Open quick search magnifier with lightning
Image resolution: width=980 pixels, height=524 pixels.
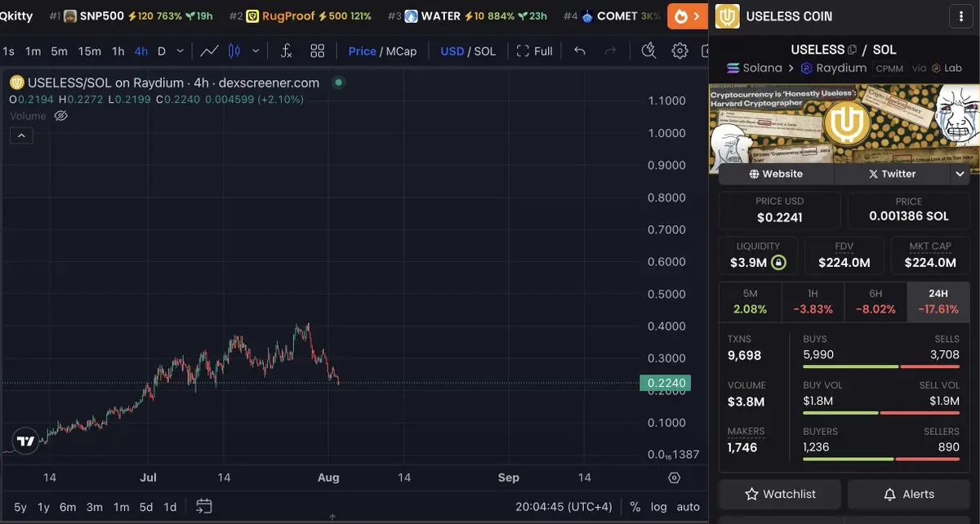(648, 51)
